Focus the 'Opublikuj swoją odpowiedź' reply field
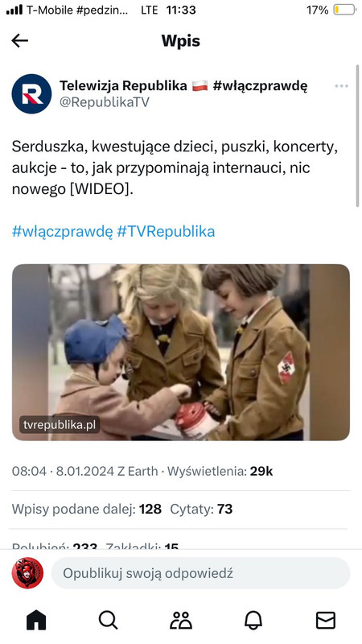The image size is (362, 644). click(x=200, y=573)
